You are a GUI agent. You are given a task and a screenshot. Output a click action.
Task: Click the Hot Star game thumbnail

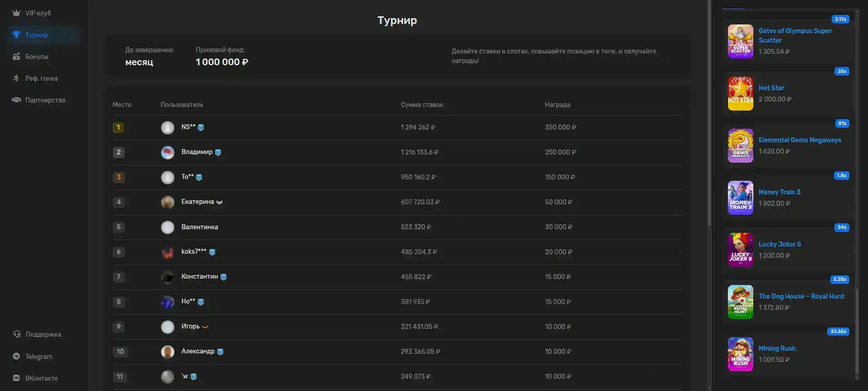click(x=740, y=94)
